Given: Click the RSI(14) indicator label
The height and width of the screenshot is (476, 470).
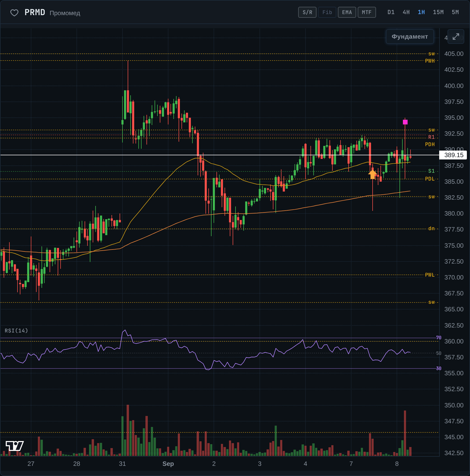Looking at the screenshot, I should 16,331.
